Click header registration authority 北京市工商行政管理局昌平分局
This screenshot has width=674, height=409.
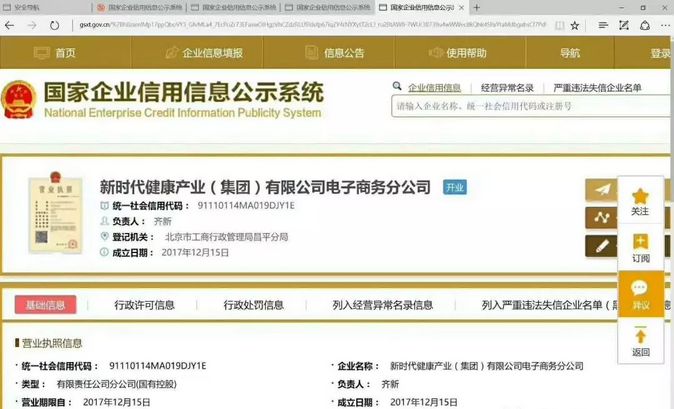[226, 237]
